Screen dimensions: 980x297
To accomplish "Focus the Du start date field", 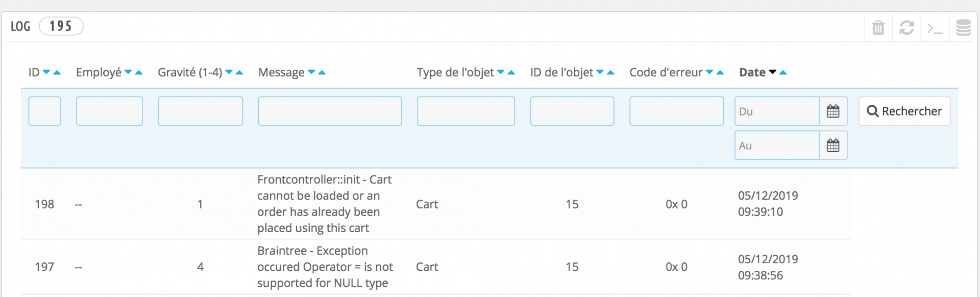I will point(777,111).
